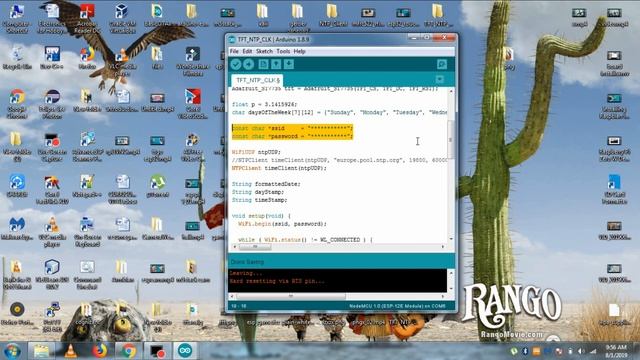The height and width of the screenshot is (360, 640).
Task: Save the sketch with the Save icon
Action: coord(289,64)
